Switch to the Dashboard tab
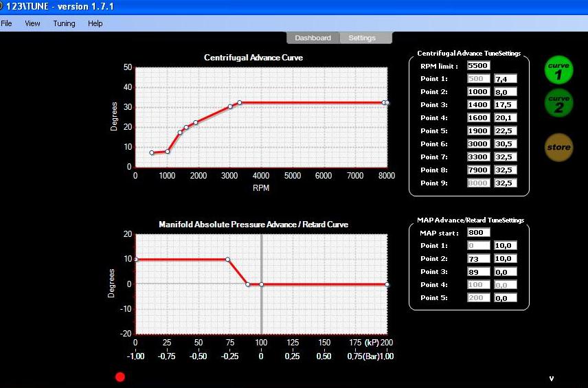The width and height of the screenshot is (588, 388). pos(313,38)
